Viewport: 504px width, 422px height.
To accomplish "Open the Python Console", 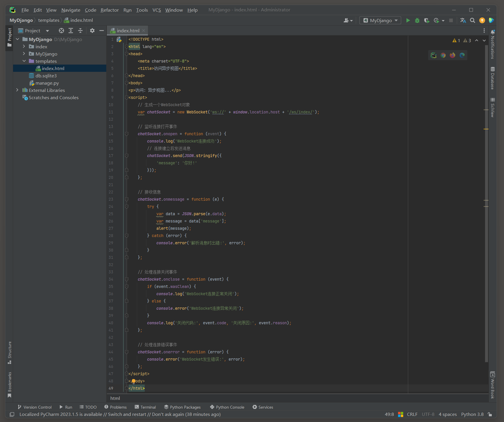I will pyautogui.click(x=227, y=407).
